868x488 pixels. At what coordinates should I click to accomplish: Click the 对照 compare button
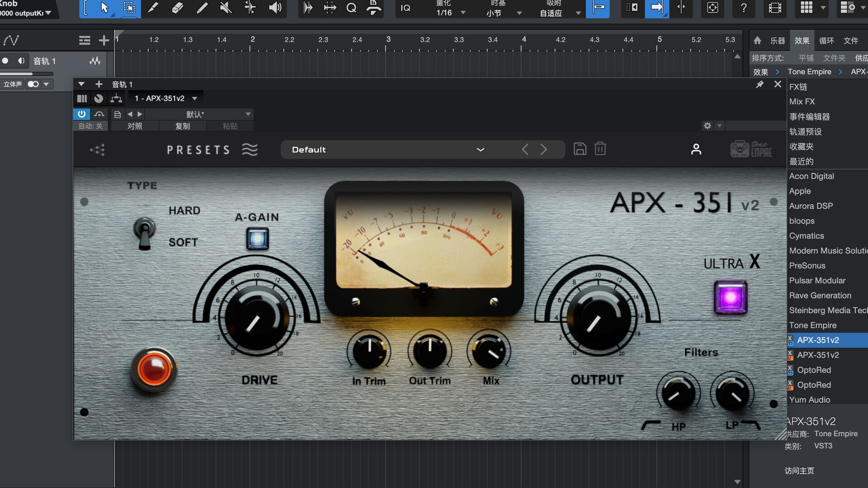(x=135, y=126)
